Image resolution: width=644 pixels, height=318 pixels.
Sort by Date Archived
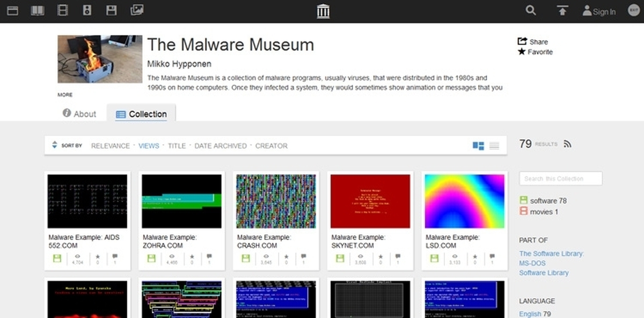click(x=221, y=146)
